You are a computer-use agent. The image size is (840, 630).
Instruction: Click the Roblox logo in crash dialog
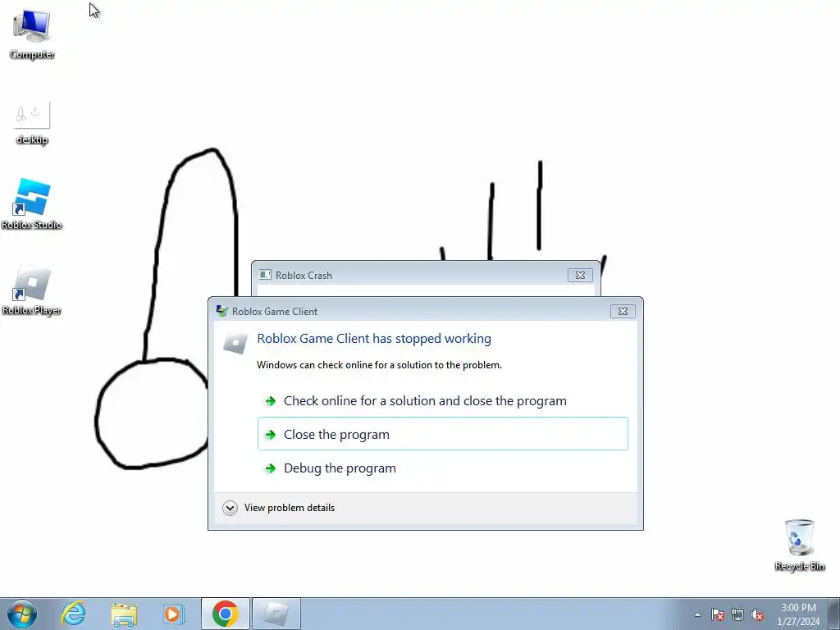coord(235,343)
